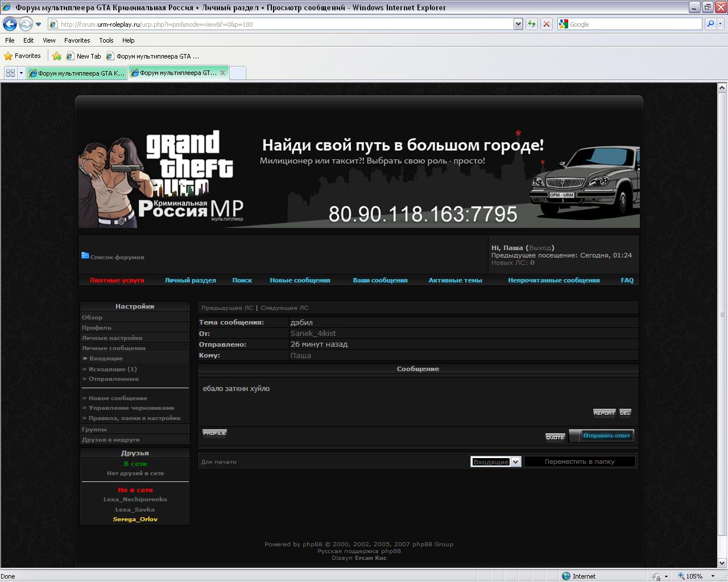Viewport: 728px width, 582px height.
Task: Click the Add to Favorites Bar icon
Action: pos(57,56)
